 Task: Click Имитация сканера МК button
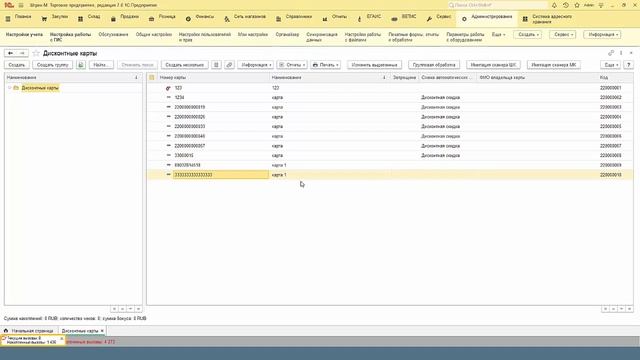[554, 65]
